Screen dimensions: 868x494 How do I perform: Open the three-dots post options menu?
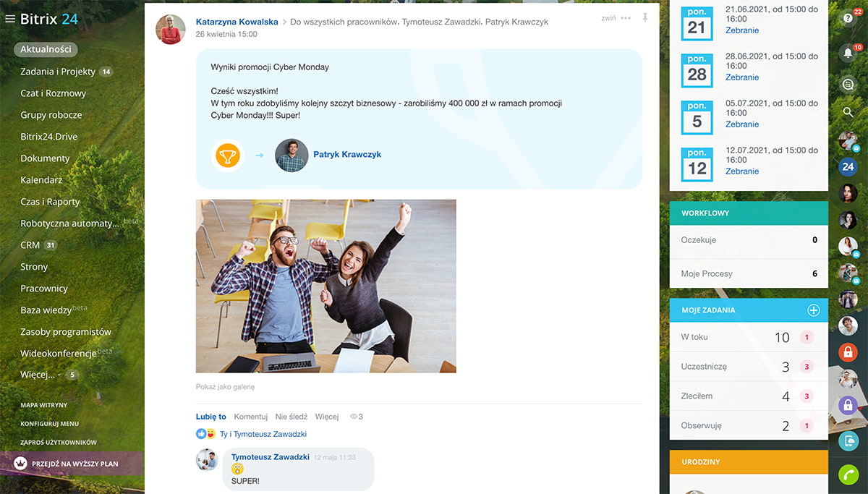[x=626, y=18]
